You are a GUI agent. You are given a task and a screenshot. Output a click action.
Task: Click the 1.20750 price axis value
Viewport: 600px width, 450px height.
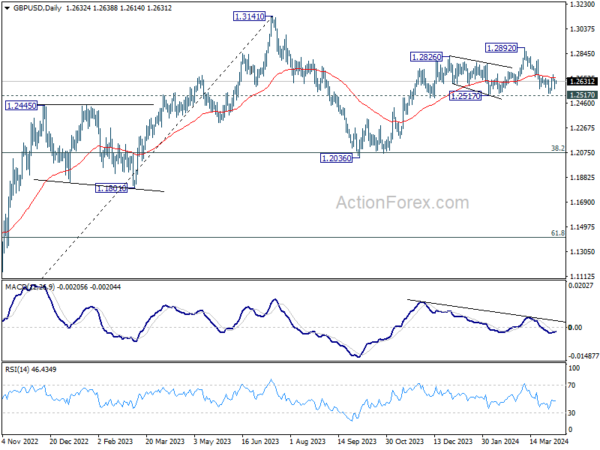(x=582, y=153)
